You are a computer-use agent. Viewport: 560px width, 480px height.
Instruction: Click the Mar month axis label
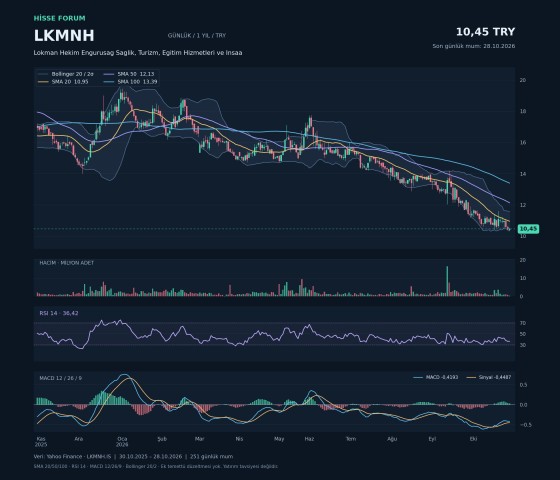pos(199,439)
